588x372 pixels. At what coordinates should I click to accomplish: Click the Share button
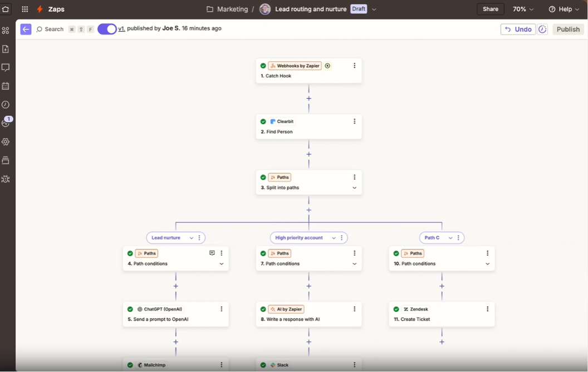491,9
